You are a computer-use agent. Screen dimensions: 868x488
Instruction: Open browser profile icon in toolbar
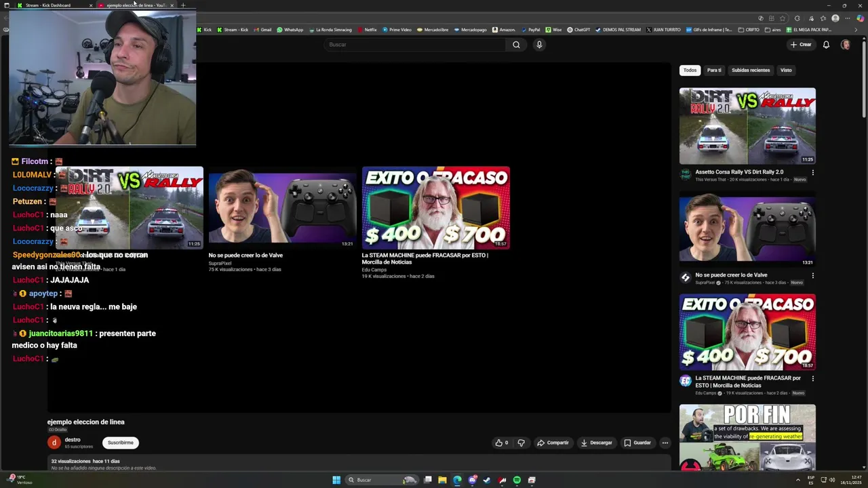835,18
